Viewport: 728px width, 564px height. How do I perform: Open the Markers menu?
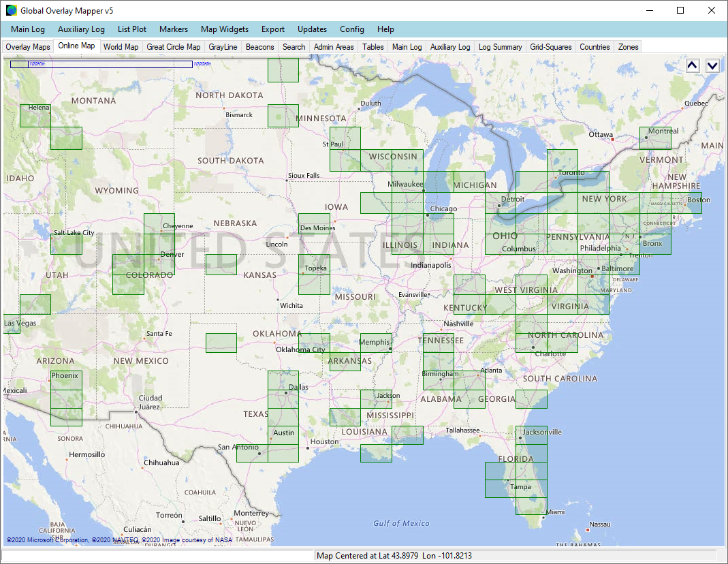tap(174, 29)
